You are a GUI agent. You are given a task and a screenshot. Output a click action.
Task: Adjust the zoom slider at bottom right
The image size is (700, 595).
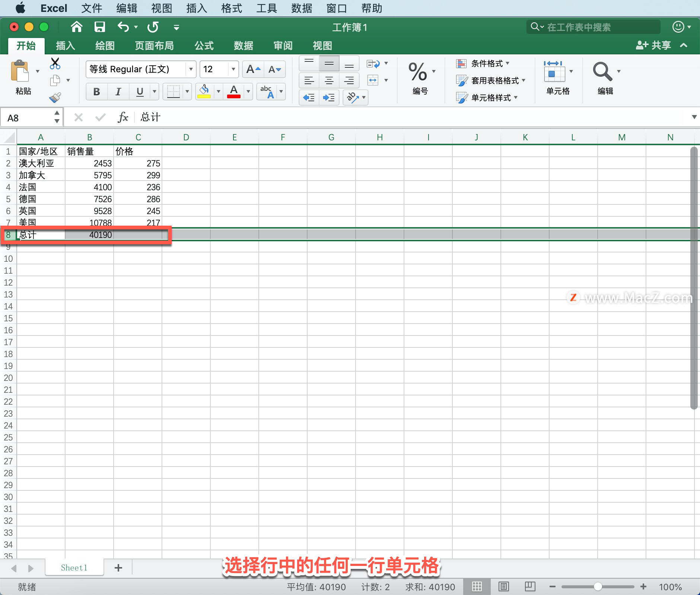point(599,586)
